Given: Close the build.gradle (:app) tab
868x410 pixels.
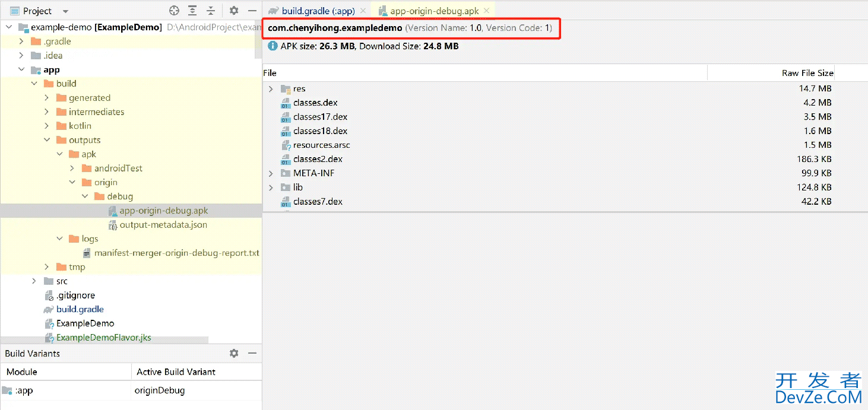Looking at the screenshot, I should click(363, 11).
